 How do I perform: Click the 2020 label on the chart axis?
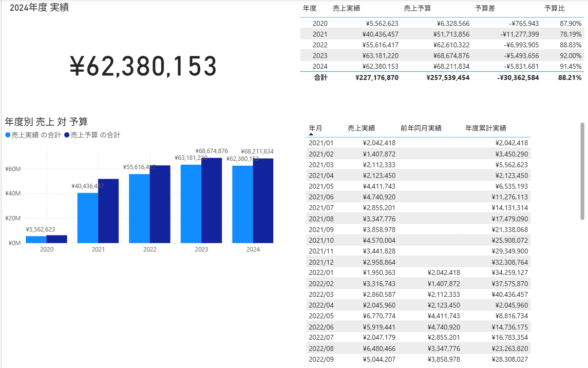[47, 250]
